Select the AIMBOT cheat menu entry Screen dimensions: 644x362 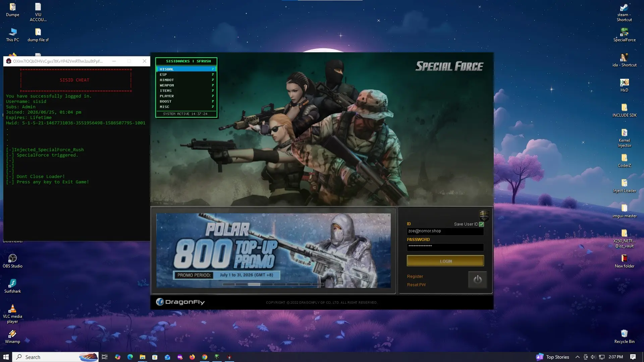(186, 80)
